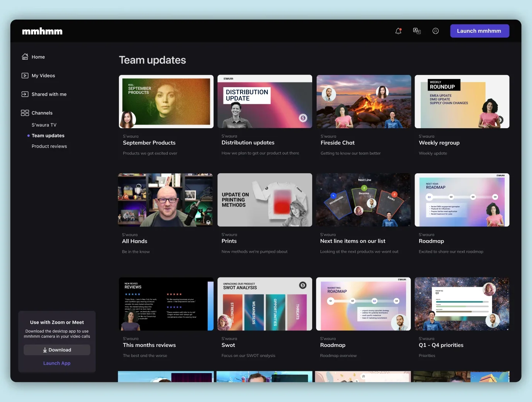The width and height of the screenshot is (532, 402).
Task: Click "Getting to know our team better"
Action: click(351, 153)
